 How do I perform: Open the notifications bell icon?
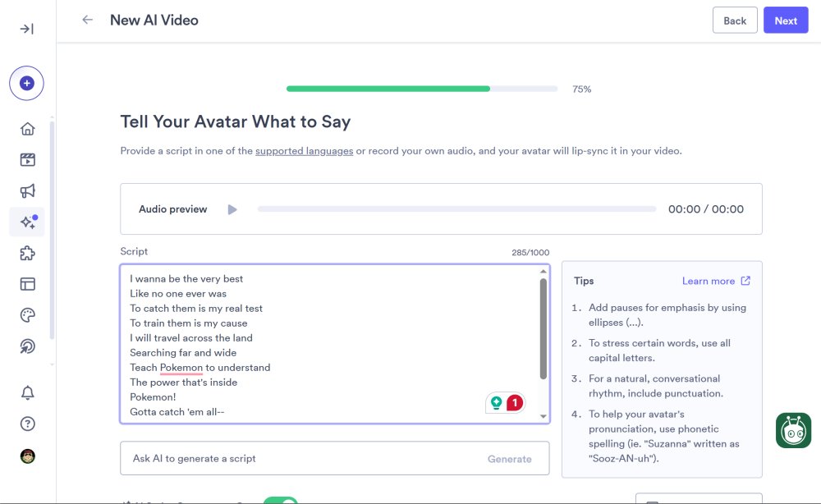click(x=27, y=393)
